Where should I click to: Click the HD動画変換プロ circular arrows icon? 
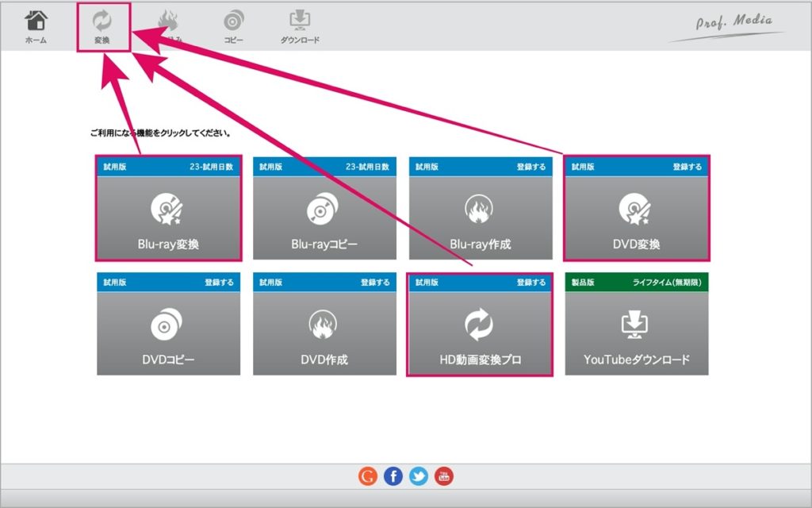pos(479,325)
